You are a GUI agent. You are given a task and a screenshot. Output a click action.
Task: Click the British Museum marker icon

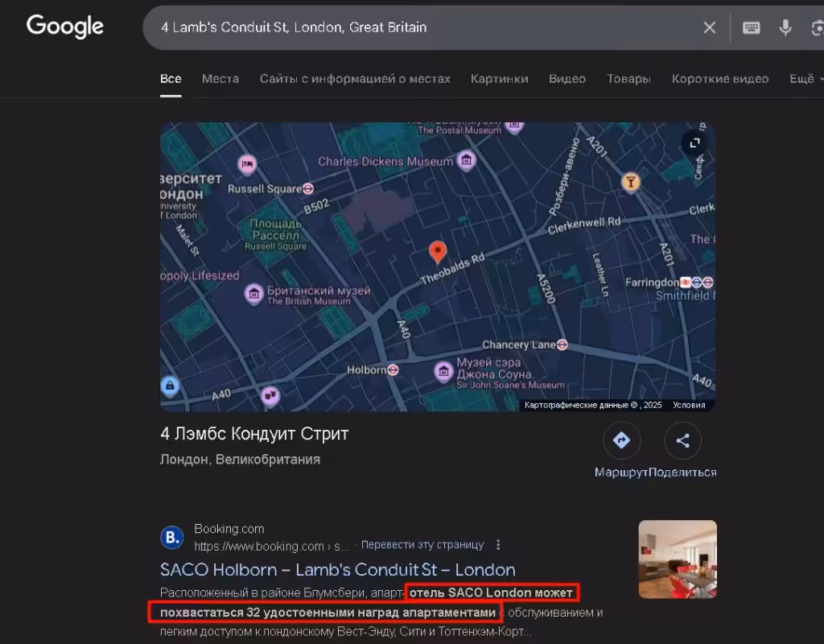tap(253, 294)
